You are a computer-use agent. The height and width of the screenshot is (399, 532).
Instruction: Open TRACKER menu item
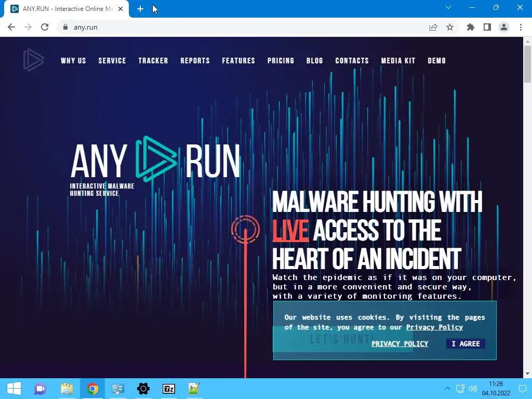coord(153,60)
